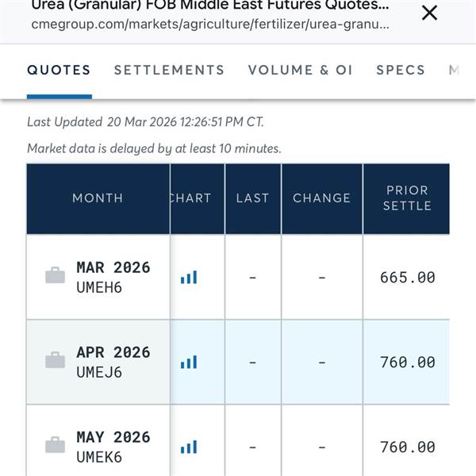
Task: Click the Month column header
Action: 98,198
